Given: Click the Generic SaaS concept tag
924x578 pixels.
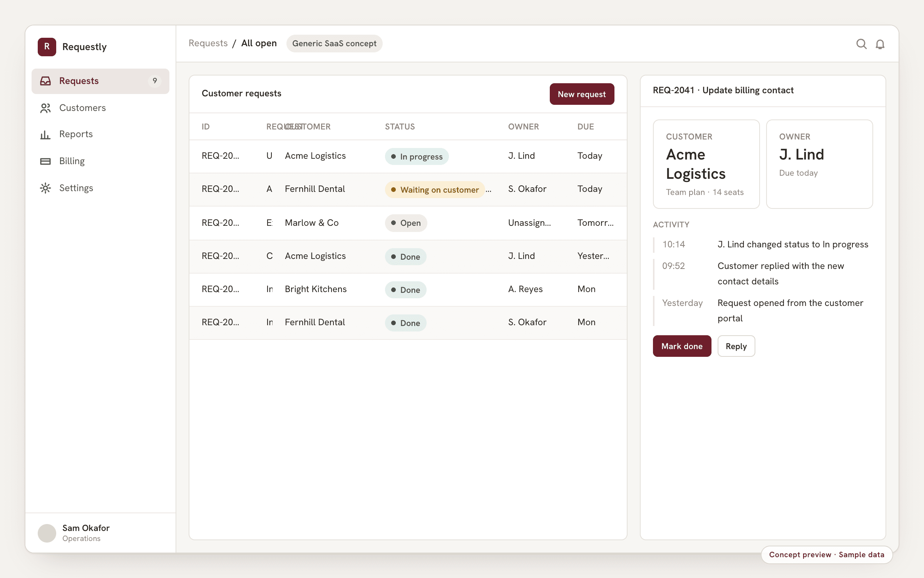Looking at the screenshot, I should pyautogui.click(x=334, y=44).
